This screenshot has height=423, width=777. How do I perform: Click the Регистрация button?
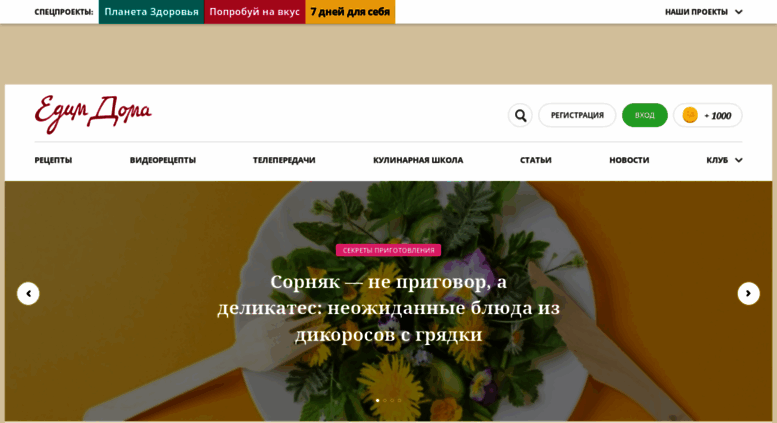[x=577, y=115]
